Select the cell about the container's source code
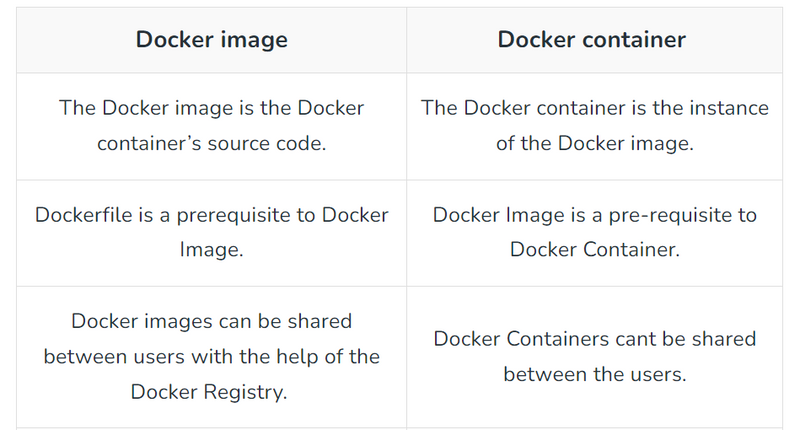The image size is (800, 430). point(211,126)
